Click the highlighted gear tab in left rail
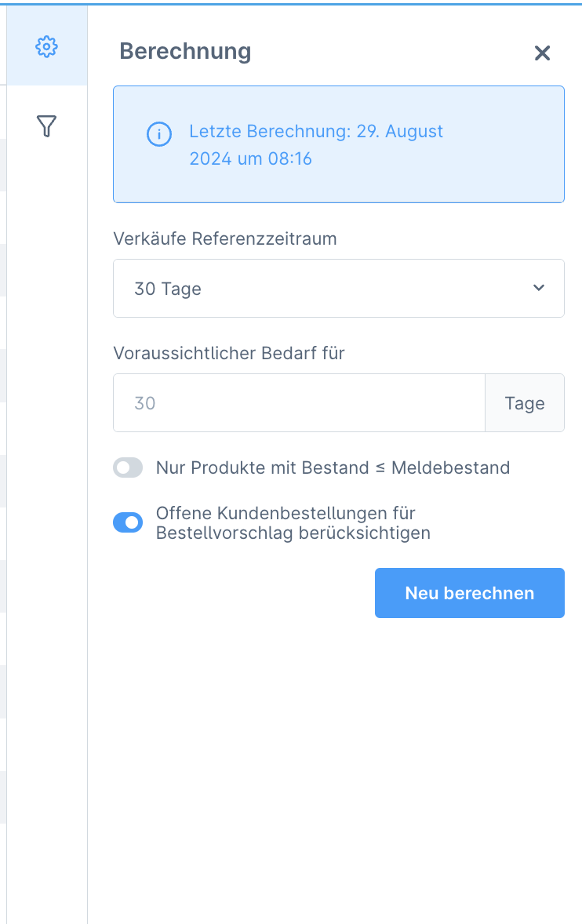 [x=46, y=46]
